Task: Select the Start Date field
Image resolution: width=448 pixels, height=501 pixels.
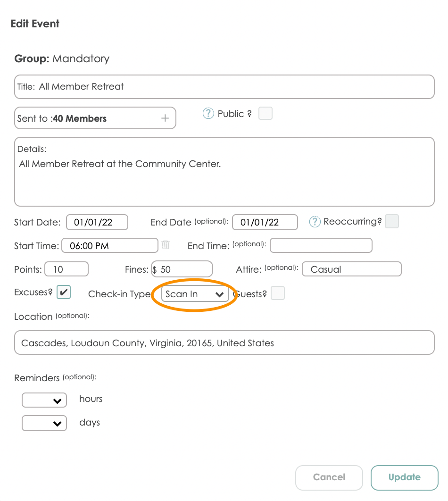Action: click(97, 222)
